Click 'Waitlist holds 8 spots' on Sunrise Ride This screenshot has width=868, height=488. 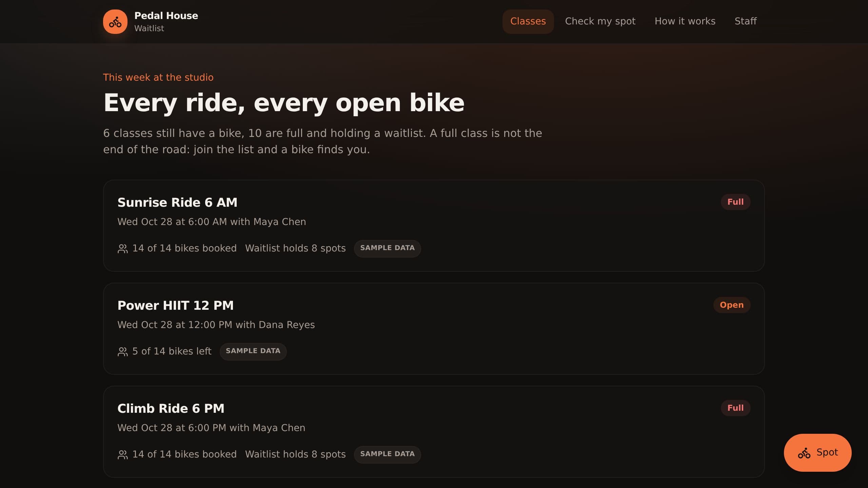point(295,248)
